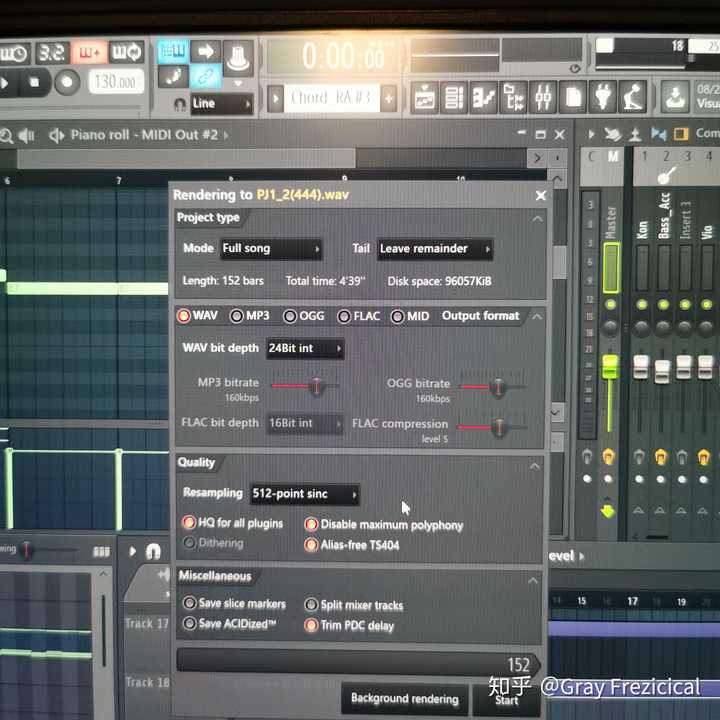This screenshot has width=720, height=720.
Task: Toggle the link/chain snap icon
Action: click(205, 78)
